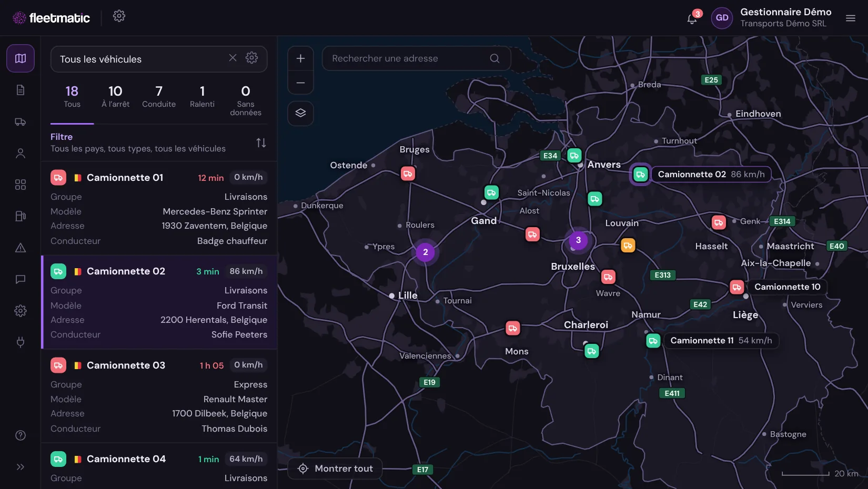Image resolution: width=868 pixels, height=489 pixels.
Task: Click the red vehicle marker near Bruges
Action: tap(408, 174)
